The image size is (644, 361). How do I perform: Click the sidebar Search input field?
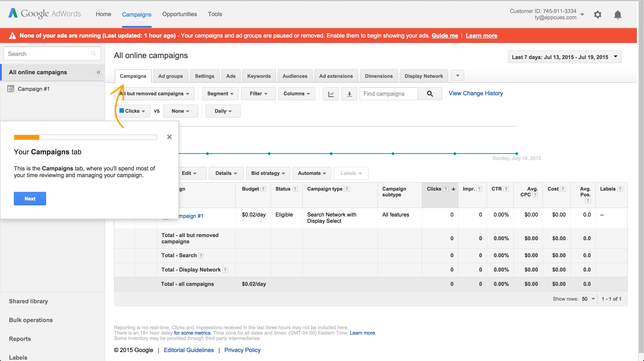52,53
